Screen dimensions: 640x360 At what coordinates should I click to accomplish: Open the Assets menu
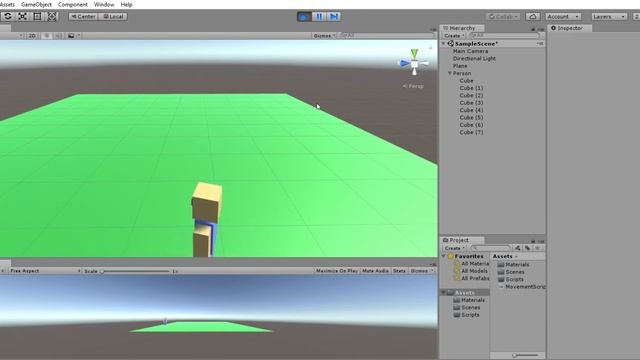tap(7, 4)
